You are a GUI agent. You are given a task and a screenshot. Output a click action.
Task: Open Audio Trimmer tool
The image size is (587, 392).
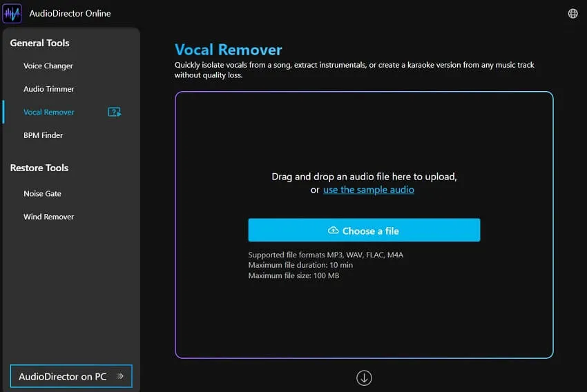(x=48, y=89)
